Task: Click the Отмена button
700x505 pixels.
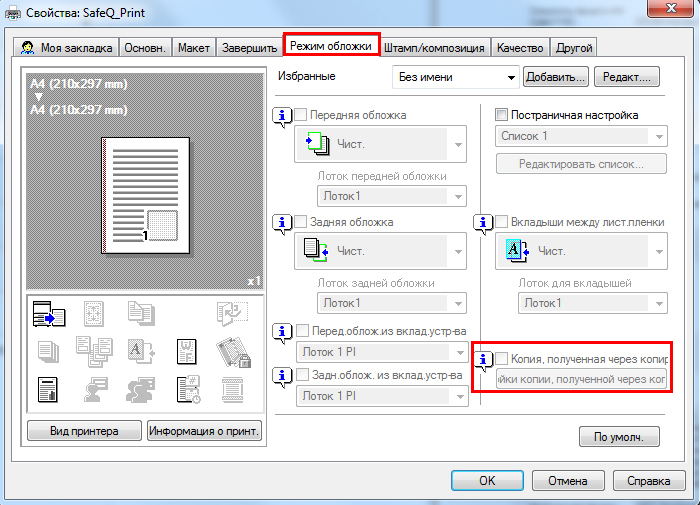Action: (568, 481)
